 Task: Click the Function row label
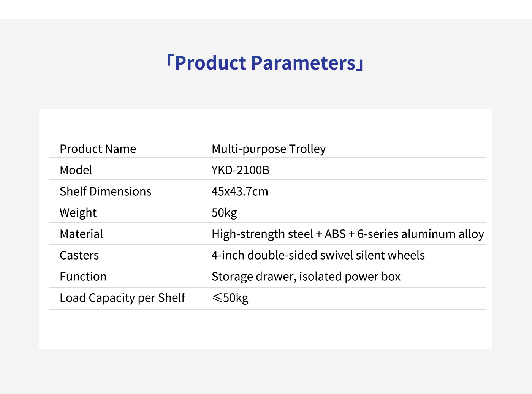[83, 277]
